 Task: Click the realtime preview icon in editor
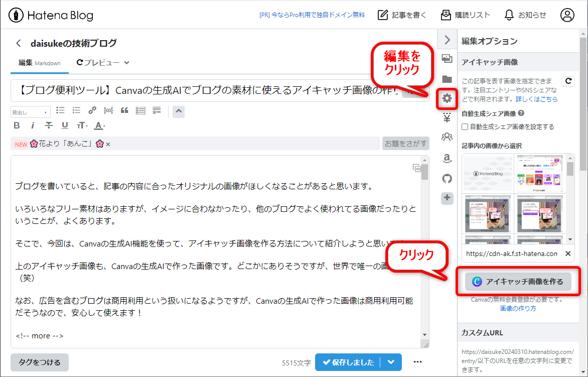416,168
